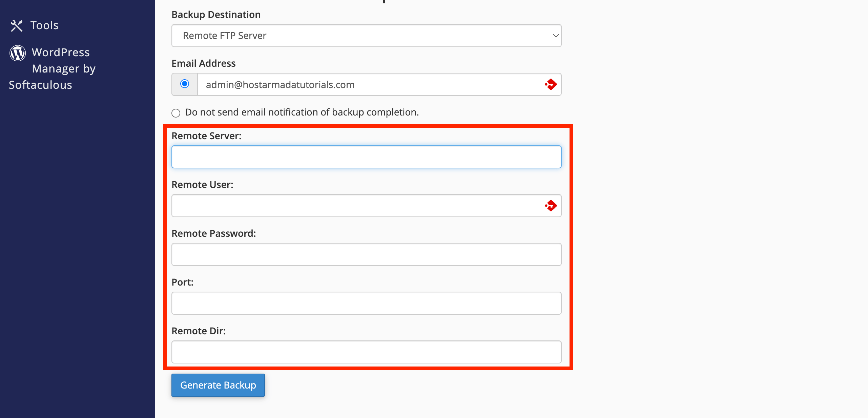Click the WordPress logo icon in the sidebar
This screenshot has height=418, width=868.
tap(17, 53)
